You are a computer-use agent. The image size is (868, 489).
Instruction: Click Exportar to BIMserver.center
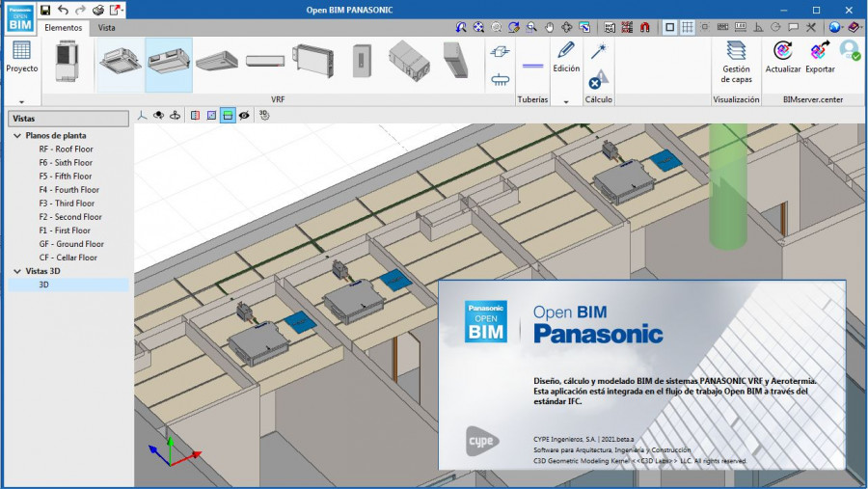(x=820, y=57)
